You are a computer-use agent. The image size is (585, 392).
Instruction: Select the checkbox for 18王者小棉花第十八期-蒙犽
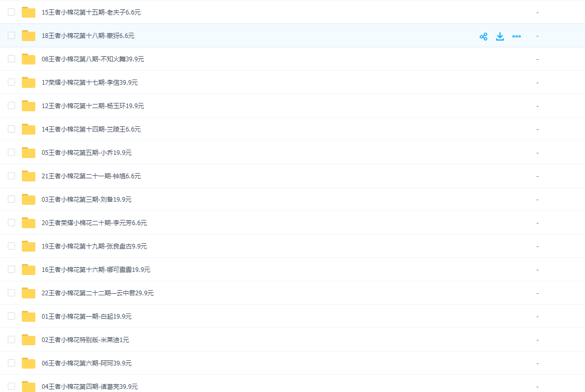coord(11,35)
